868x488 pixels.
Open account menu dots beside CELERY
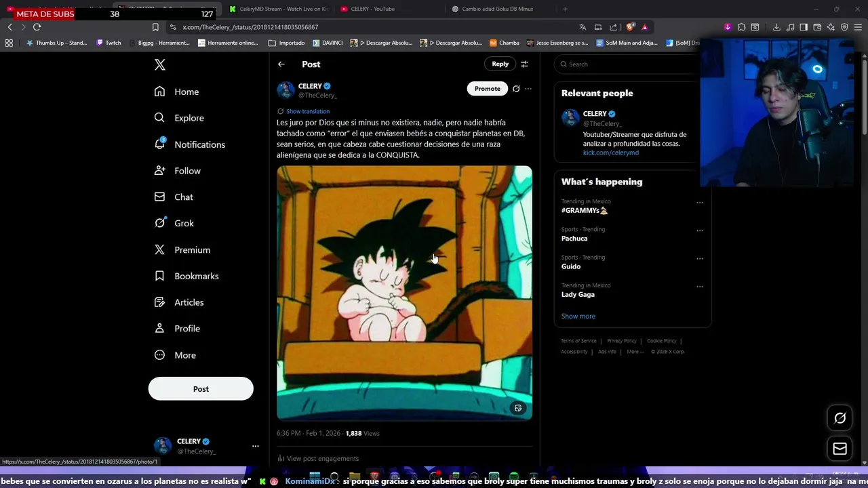255,446
